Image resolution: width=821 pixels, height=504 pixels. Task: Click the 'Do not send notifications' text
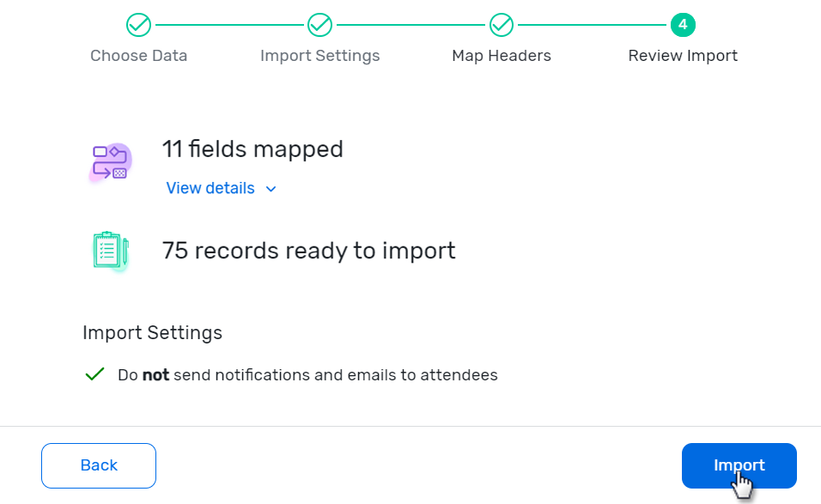point(307,375)
